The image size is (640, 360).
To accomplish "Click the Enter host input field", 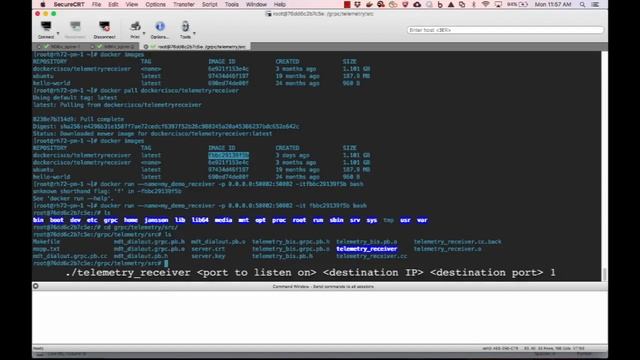I will click(505, 30).
